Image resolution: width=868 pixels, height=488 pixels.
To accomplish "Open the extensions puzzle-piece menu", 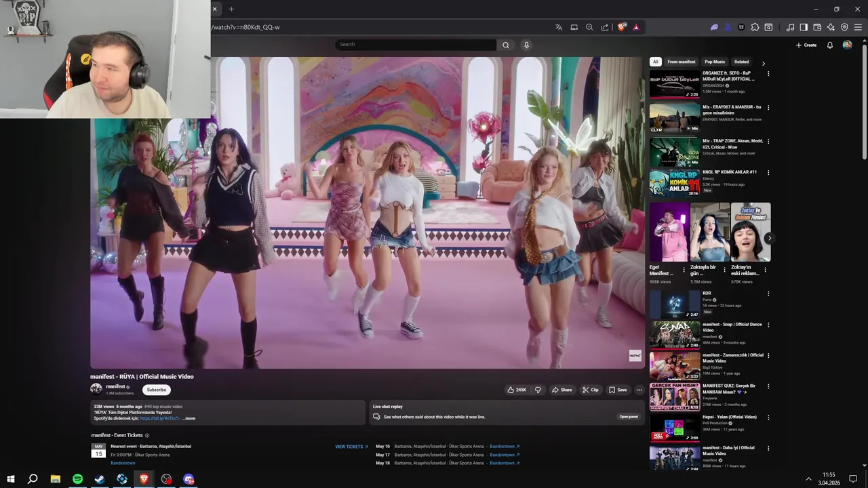I will pyautogui.click(x=755, y=27).
